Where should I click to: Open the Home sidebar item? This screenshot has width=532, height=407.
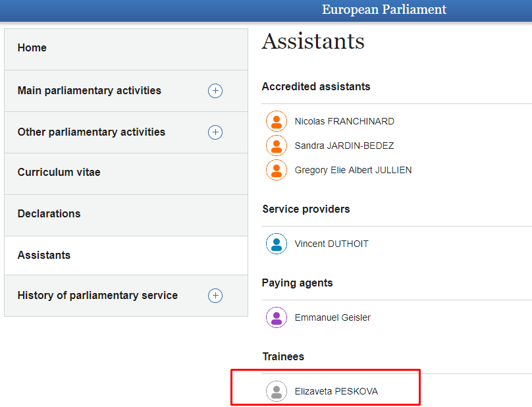32,48
